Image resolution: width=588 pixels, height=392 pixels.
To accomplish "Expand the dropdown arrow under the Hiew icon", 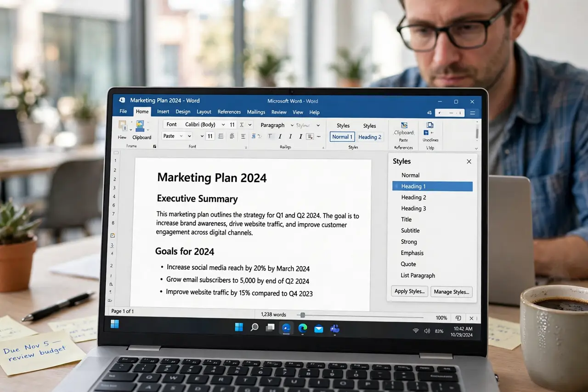I will click(x=131, y=130).
